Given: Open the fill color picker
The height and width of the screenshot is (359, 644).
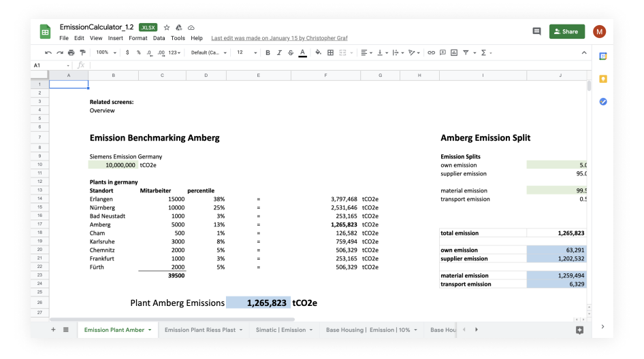Looking at the screenshot, I should (319, 52).
